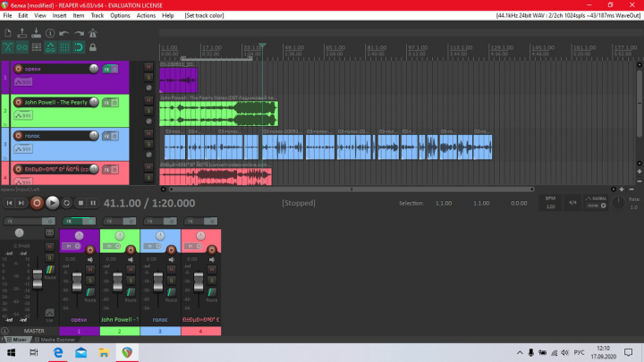Image resolution: width=644 pixels, height=362 pixels.
Task: Toggle the locking padlock icon
Action: 93,47
